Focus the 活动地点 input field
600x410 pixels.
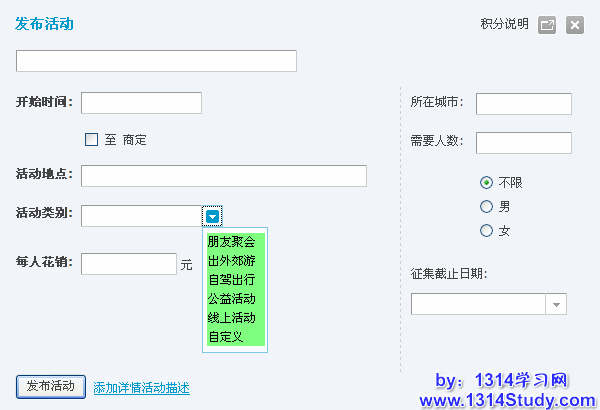click(224, 176)
